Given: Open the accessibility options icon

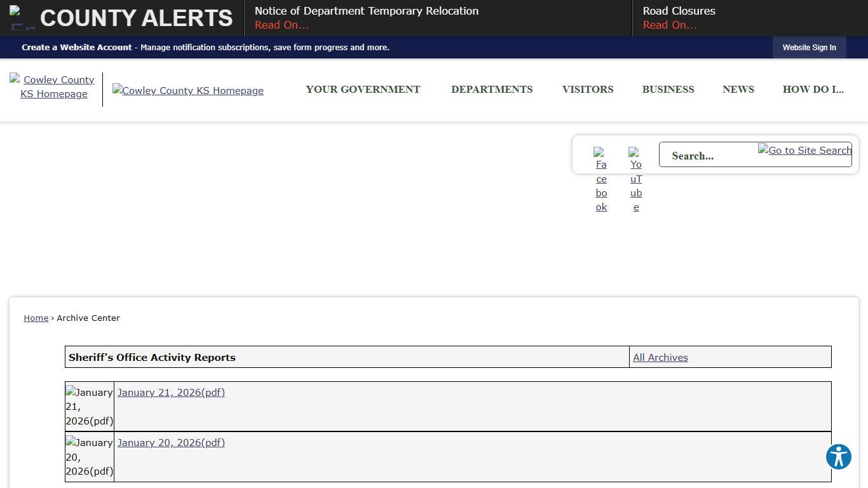Looking at the screenshot, I should tap(838, 457).
